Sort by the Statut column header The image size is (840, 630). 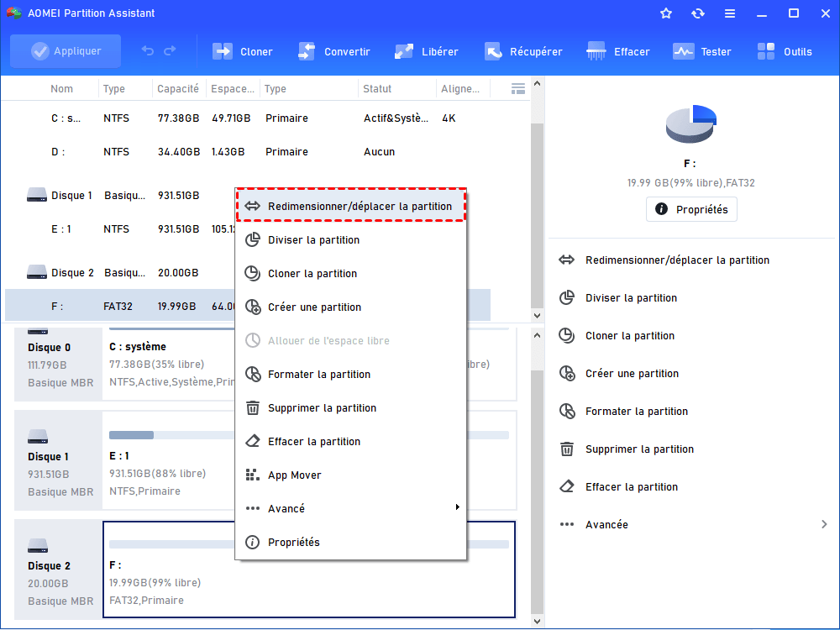(x=377, y=89)
